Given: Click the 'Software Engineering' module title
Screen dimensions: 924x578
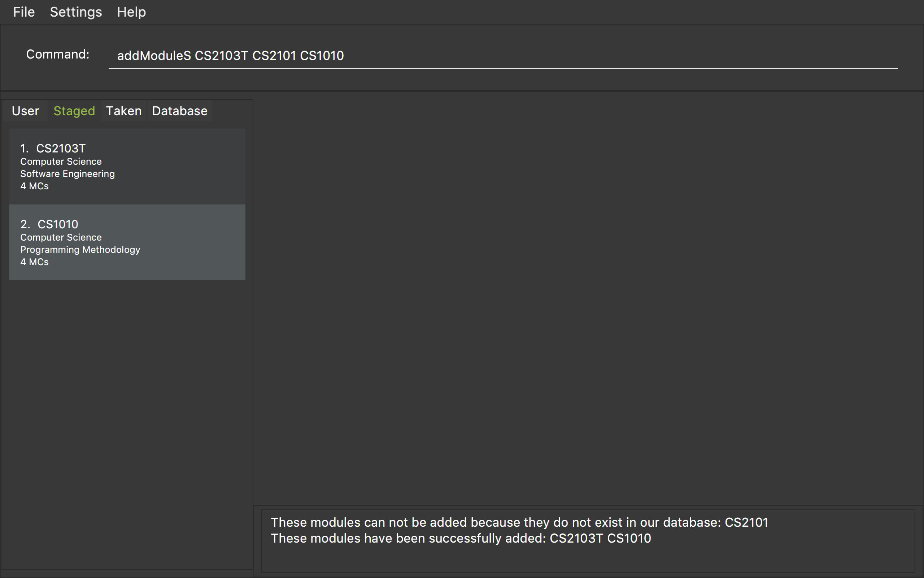Looking at the screenshot, I should (67, 174).
